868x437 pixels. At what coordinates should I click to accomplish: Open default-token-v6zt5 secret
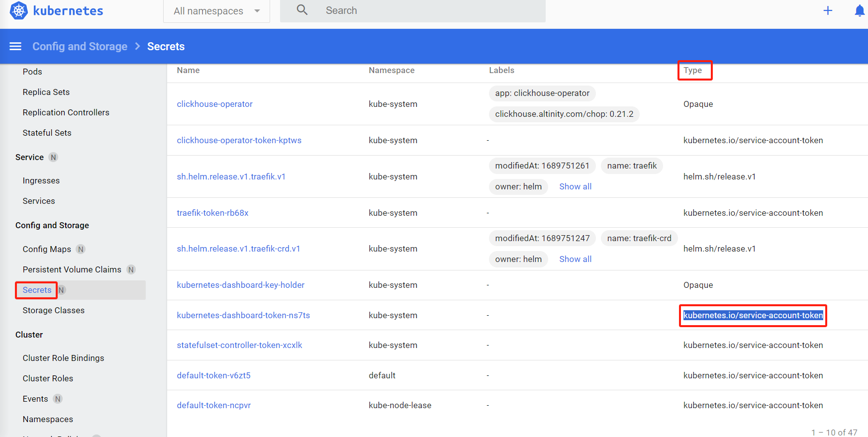click(214, 375)
